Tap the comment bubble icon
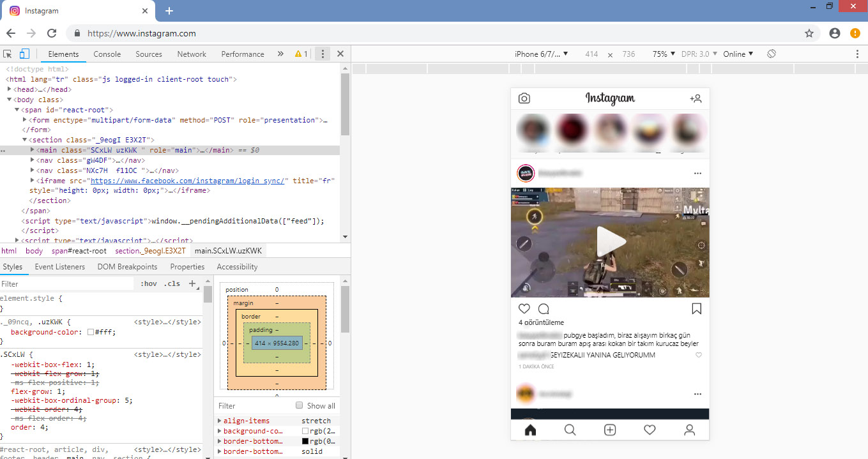The height and width of the screenshot is (459, 868). pyautogui.click(x=544, y=309)
